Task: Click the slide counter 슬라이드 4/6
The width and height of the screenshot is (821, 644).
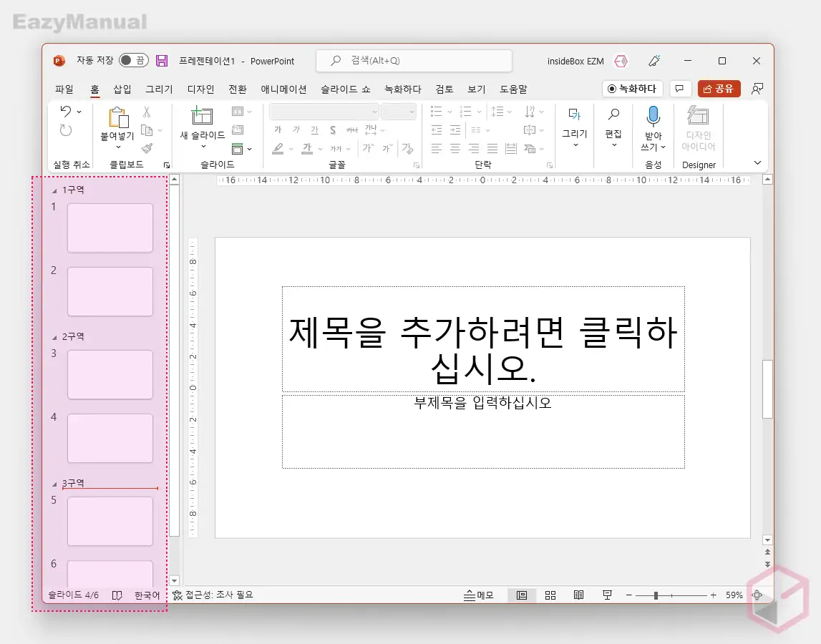Action: point(73,595)
